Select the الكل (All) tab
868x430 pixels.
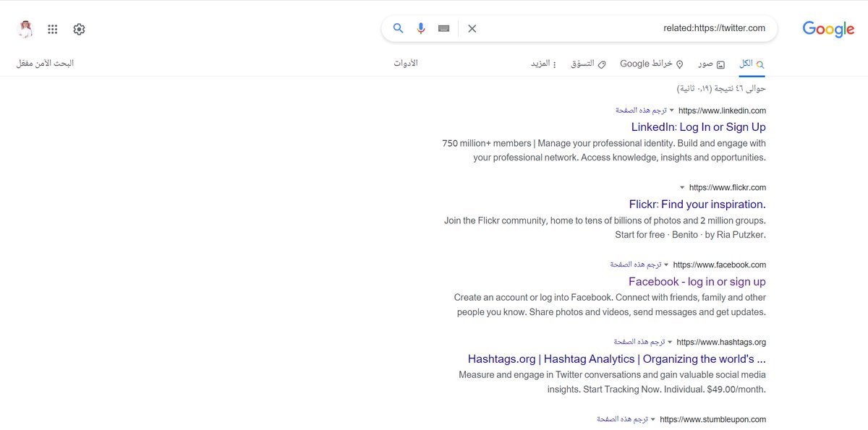click(752, 64)
